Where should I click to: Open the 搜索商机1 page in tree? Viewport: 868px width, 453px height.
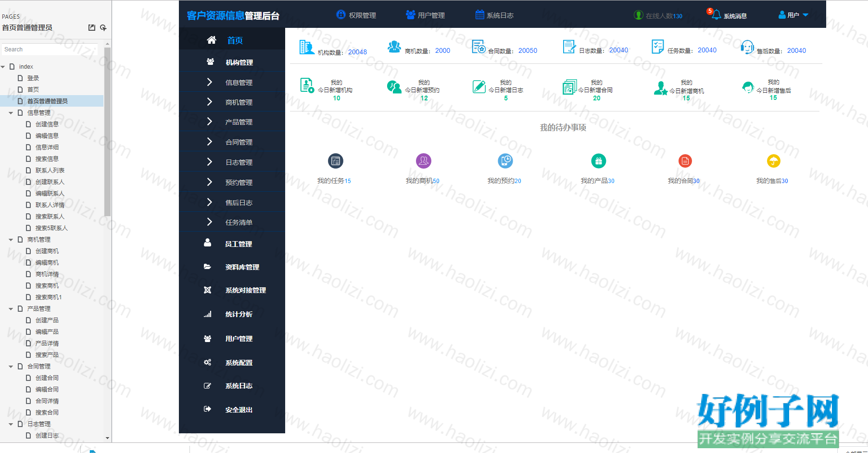[x=49, y=297]
